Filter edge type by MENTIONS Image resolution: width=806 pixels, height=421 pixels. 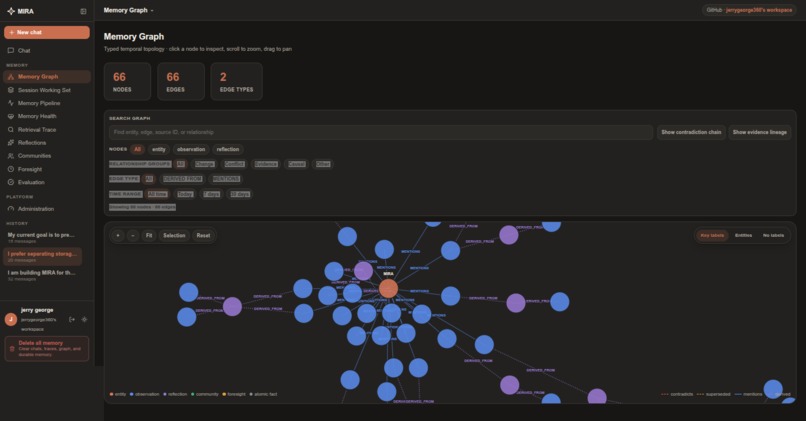click(x=226, y=179)
